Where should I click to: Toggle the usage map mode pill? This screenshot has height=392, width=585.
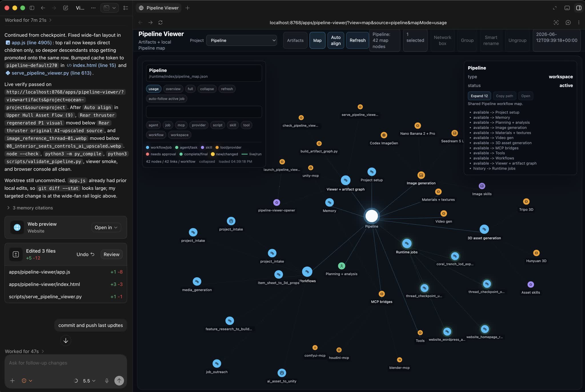tap(154, 89)
